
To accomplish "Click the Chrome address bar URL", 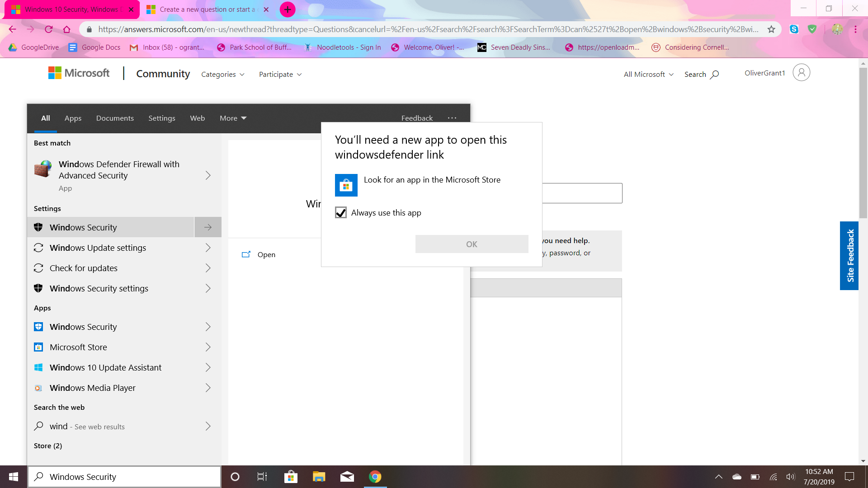I will [428, 29].
